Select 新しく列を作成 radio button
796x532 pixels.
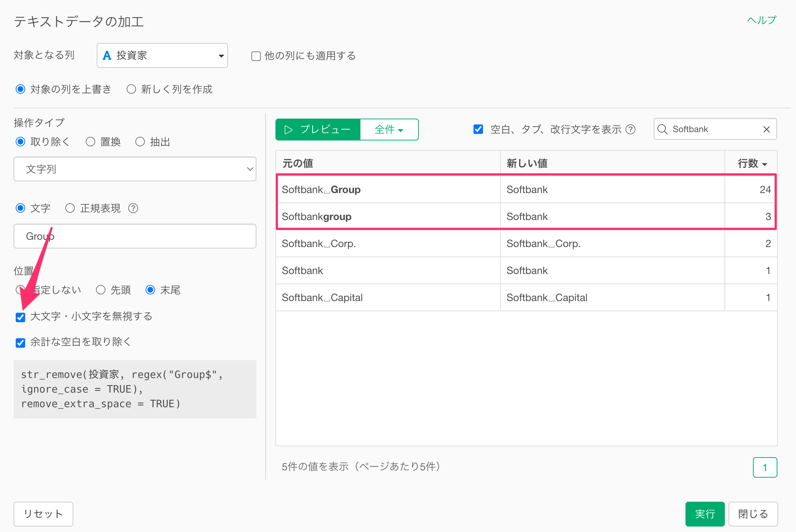tap(131, 89)
